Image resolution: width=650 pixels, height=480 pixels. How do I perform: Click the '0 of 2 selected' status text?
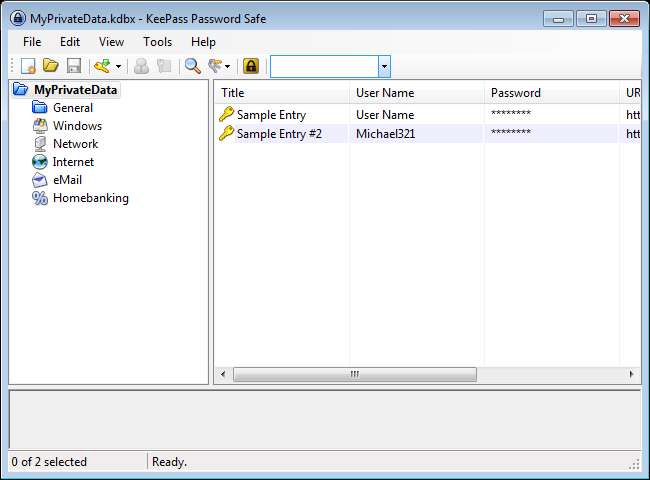tap(49, 462)
